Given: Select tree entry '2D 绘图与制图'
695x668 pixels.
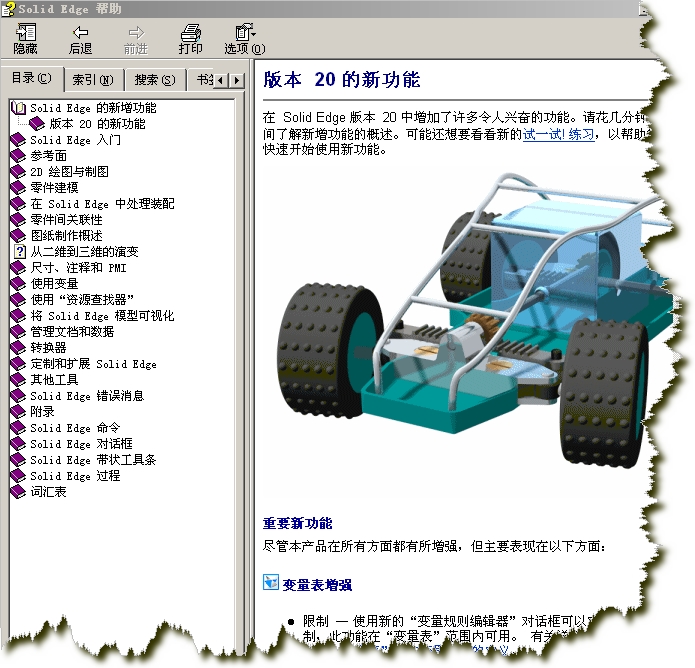Looking at the screenshot, I should coord(69,172).
